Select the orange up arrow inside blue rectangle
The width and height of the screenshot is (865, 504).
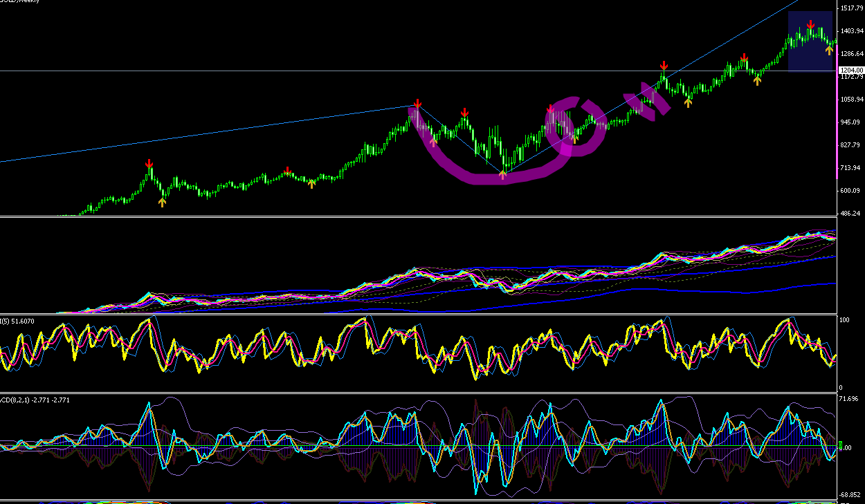(829, 50)
